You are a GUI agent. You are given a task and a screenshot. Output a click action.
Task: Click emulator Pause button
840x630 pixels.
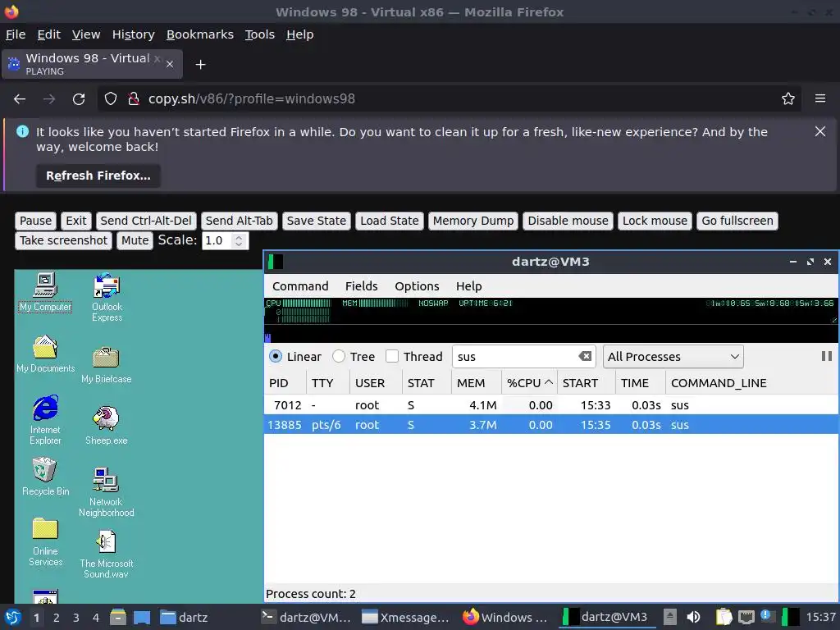coord(35,221)
